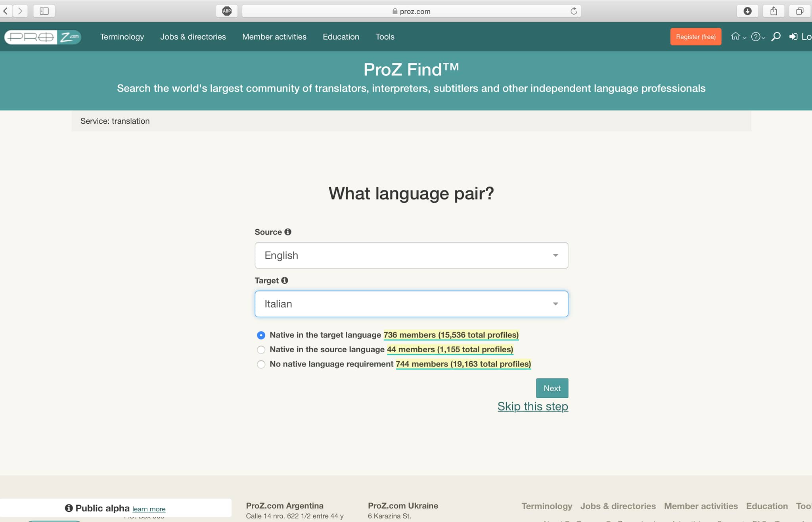Keep Native in the target language selected
The image size is (812, 522).
point(261,335)
